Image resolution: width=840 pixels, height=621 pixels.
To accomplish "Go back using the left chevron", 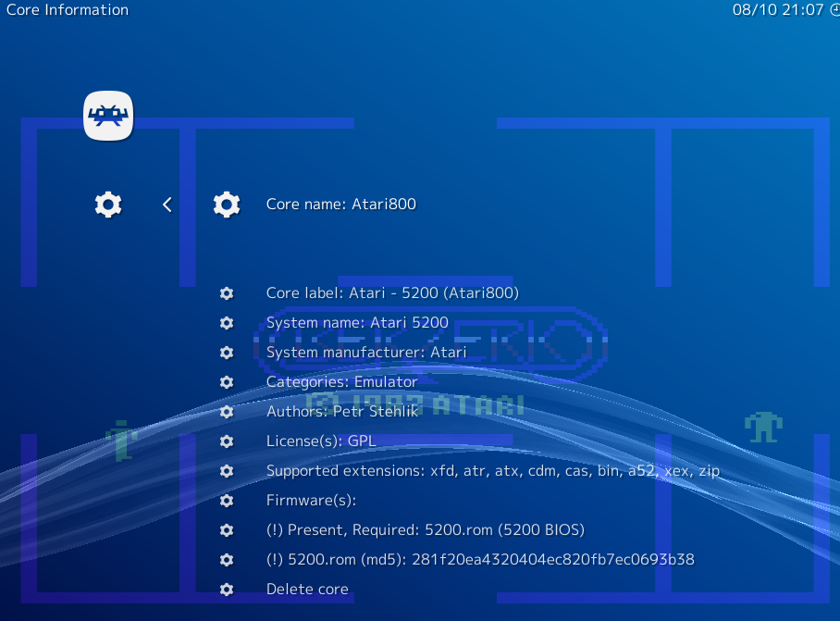I will pos(167,205).
